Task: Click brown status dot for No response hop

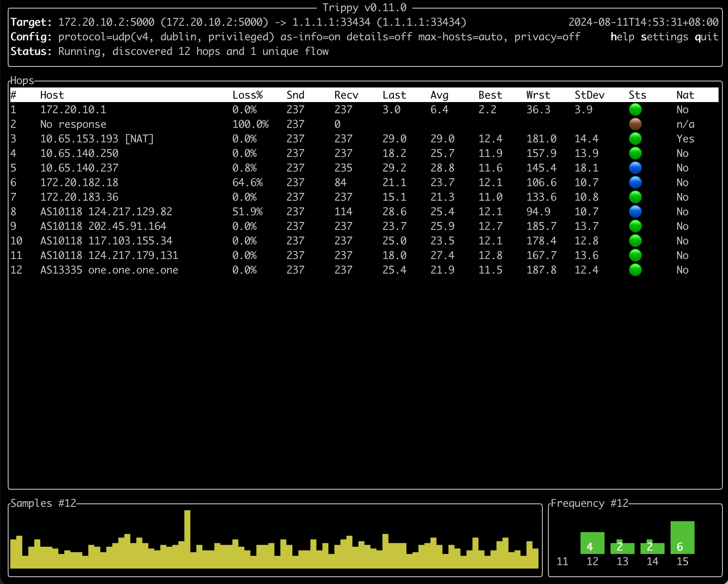Action: [x=635, y=124]
